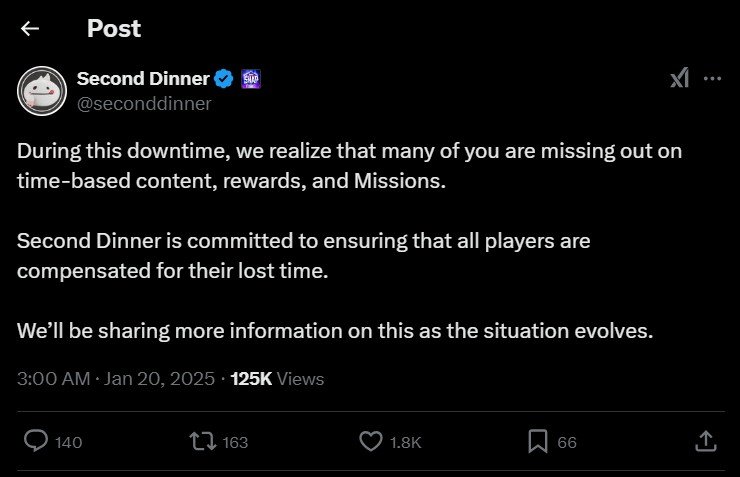Click the Snap affiliate badge icon
740x477 pixels.
[251, 79]
